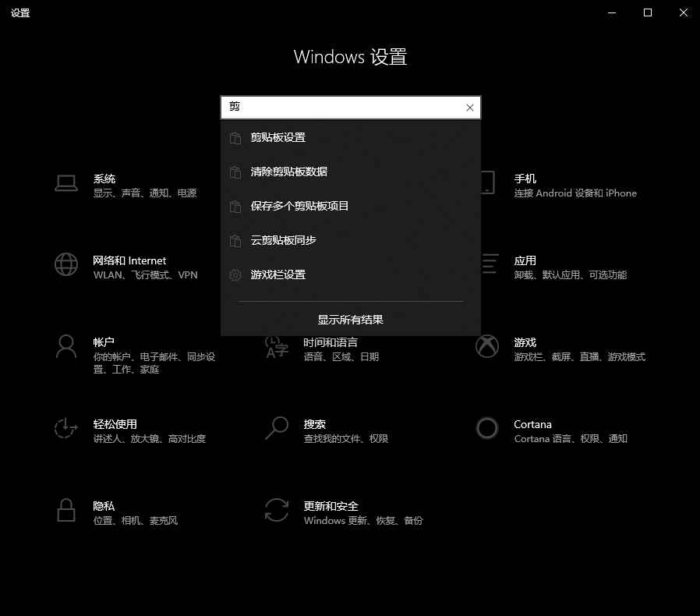Open 时间和语言 settings category title
700x616 pixels.
click(331, 342)
